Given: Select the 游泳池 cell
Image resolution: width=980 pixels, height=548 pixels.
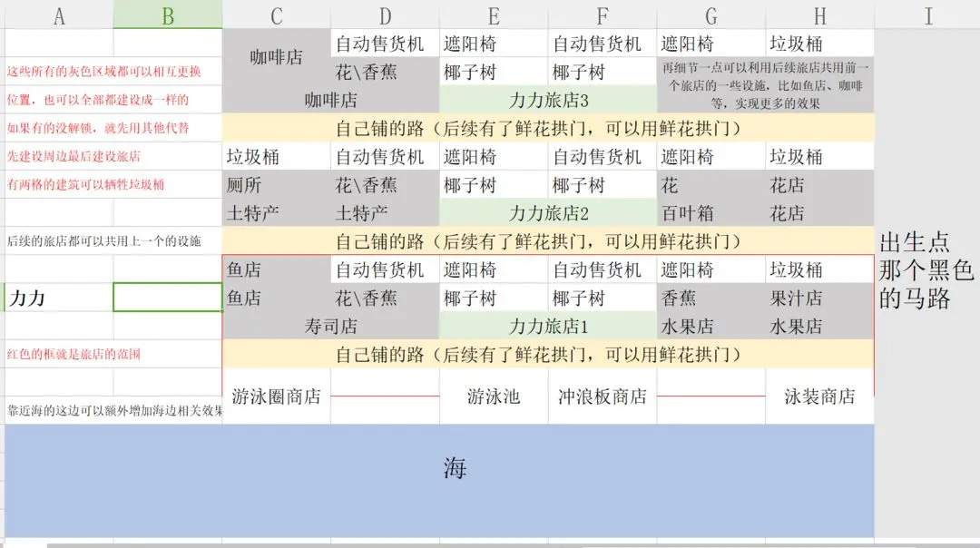Looking at the screenshot, I should coord(493,396).
